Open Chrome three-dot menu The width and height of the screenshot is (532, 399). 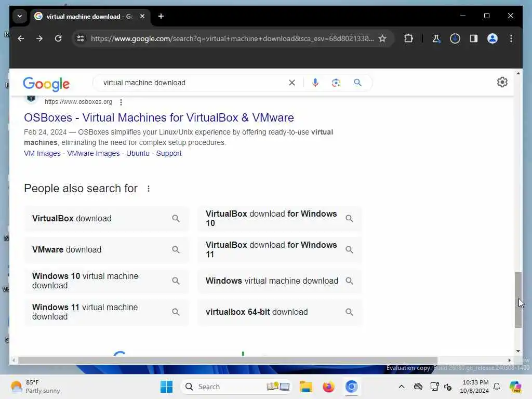click(x=511, y=38)
